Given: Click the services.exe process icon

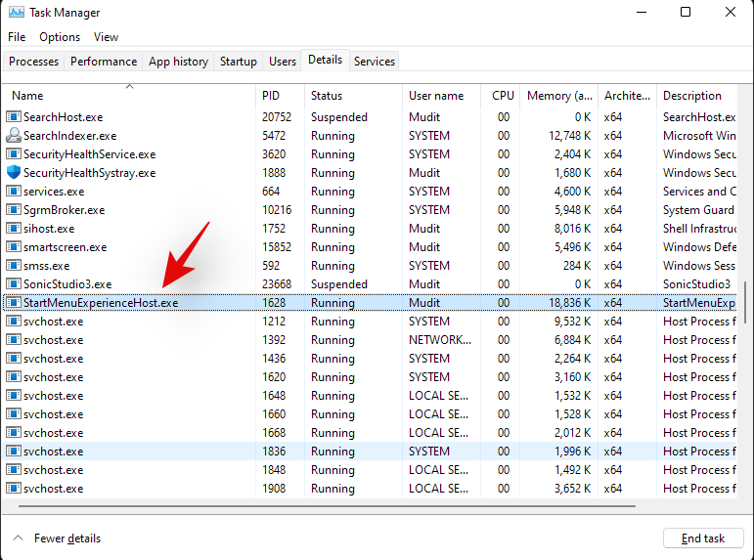Looking at the screenshot, I should [14, 192].
